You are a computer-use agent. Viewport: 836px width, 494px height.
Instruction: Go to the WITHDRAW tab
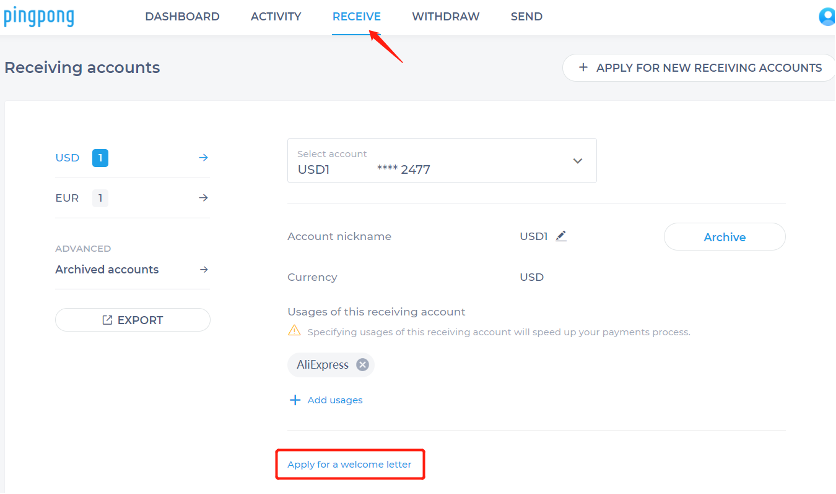pos(445,17)
